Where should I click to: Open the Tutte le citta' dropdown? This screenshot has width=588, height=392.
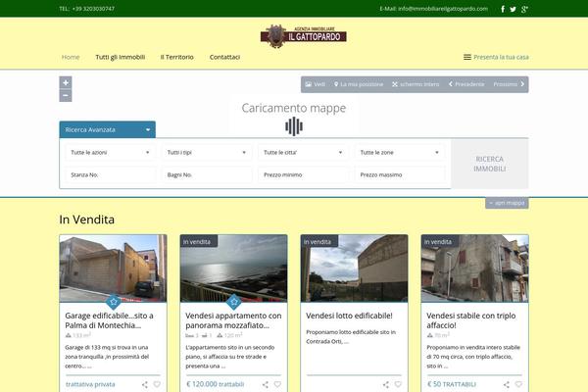(x=303, y=152)
